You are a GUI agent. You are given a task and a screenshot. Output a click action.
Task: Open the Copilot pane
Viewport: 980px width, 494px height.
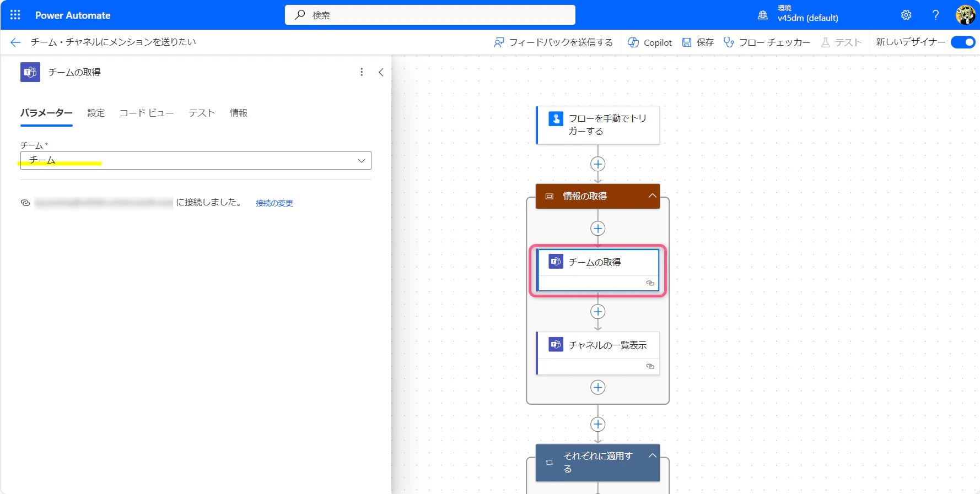(650, 42)
